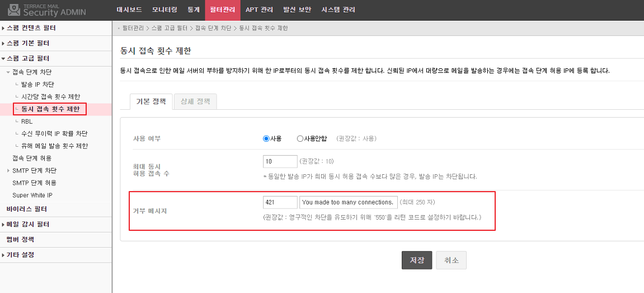Expand the SMTP 단계 차단 tree node

coord(34,170)
